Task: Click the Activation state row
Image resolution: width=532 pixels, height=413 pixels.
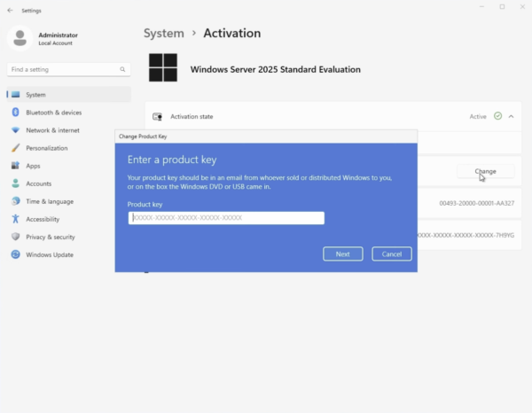Action: pos(333,116)
